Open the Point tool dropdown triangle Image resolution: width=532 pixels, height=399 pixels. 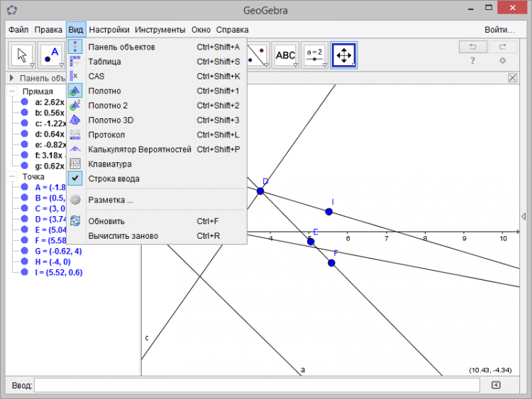tap(62, 65)
